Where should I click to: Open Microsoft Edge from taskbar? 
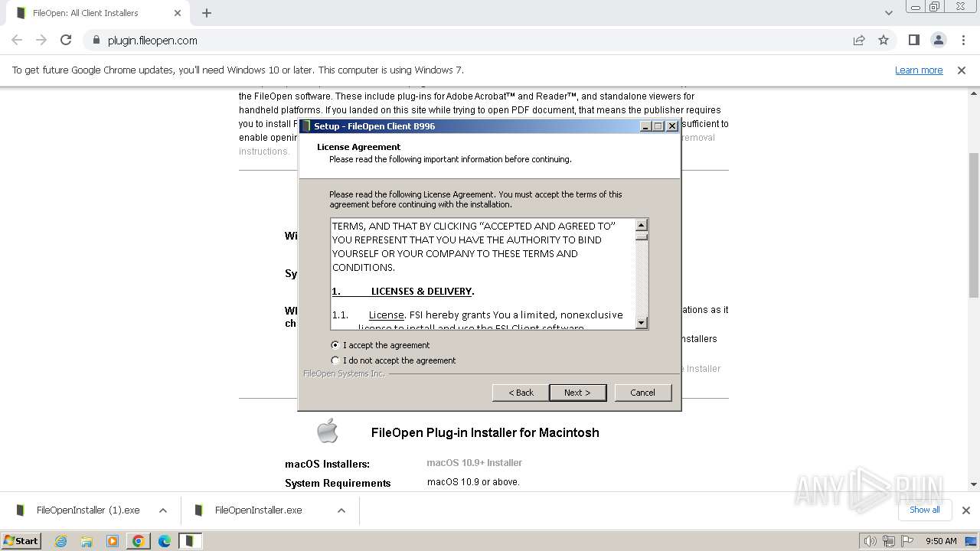pos(165,541)
